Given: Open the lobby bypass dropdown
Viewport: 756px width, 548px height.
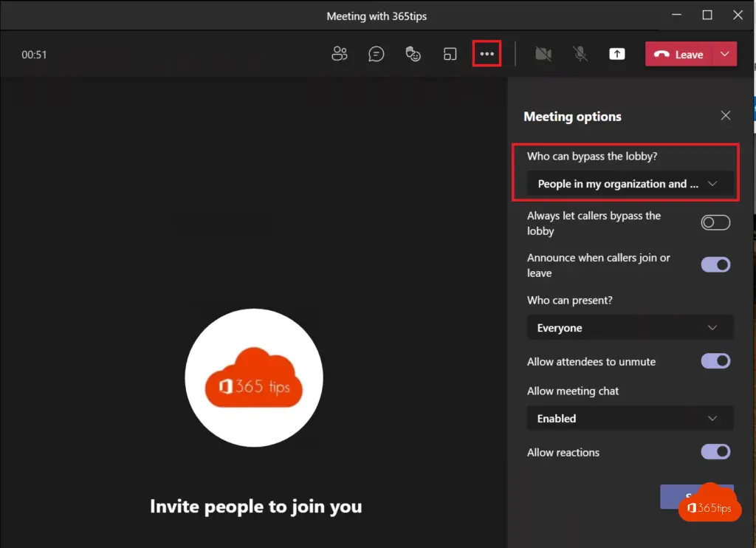Looking at the screenshot, I should pyautogui.click(x=630, y=184).
